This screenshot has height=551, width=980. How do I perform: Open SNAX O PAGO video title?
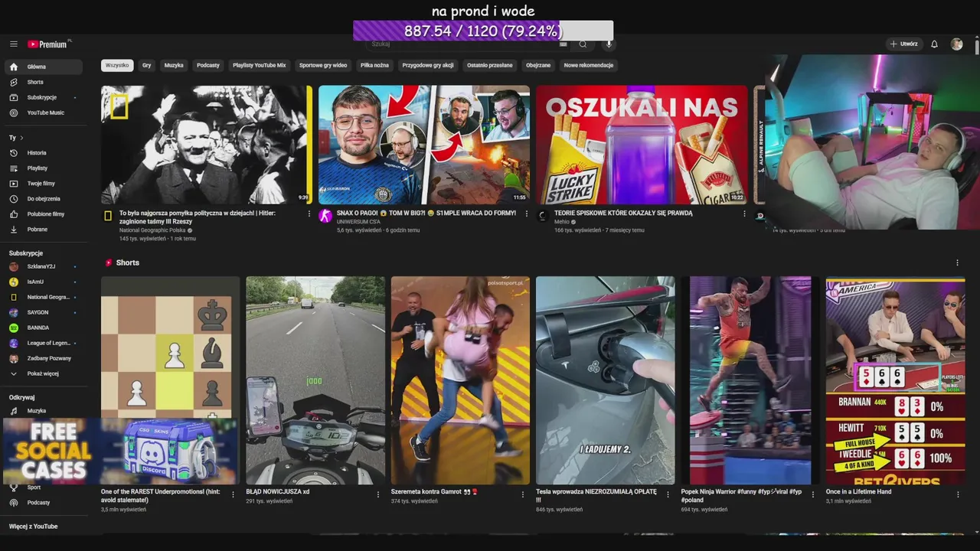426,214
